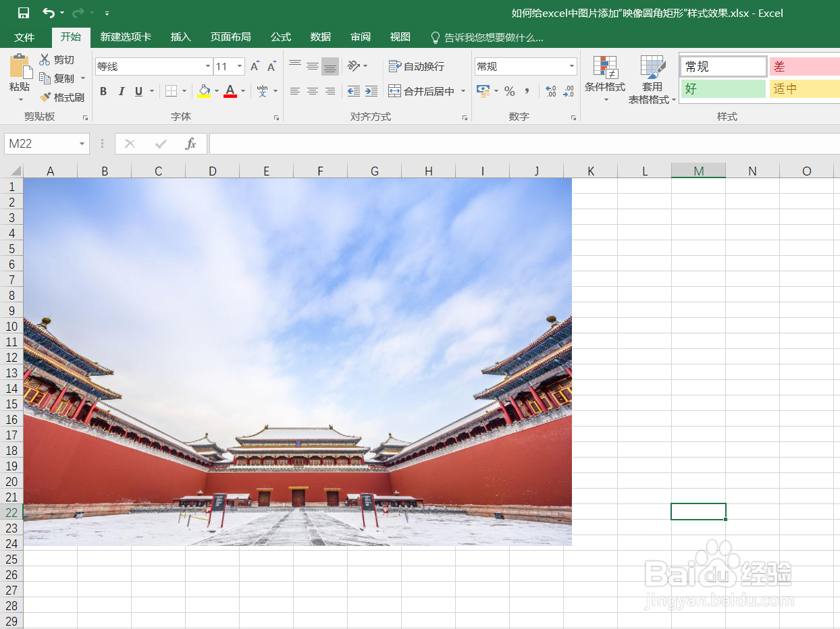Click the fx insert function icon

coord(191,144)
